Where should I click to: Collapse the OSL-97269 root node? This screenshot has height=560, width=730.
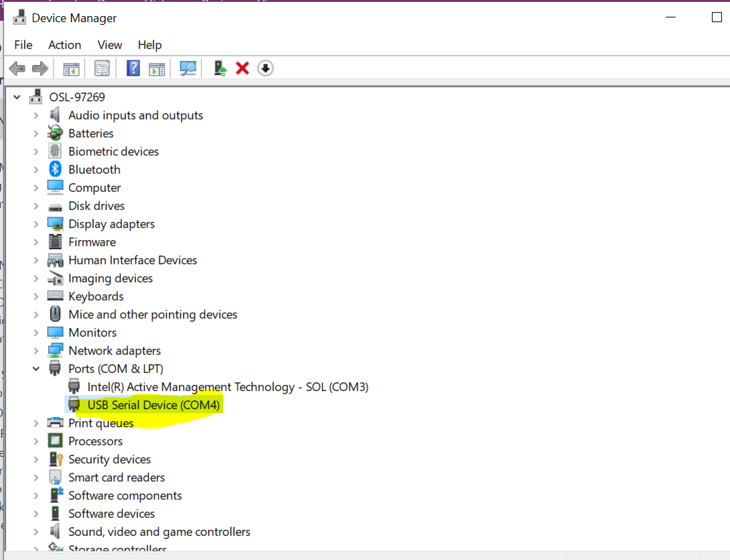pyautogui.click(x=17, y=97)
